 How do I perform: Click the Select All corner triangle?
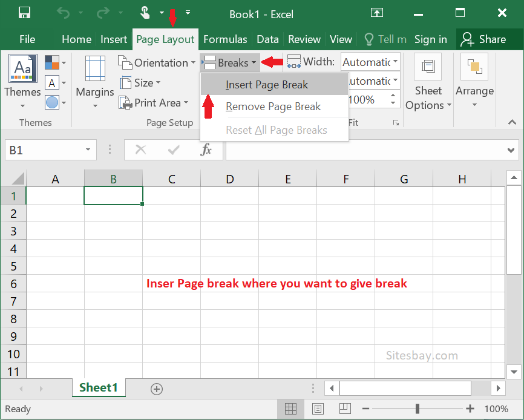[18, 179]
